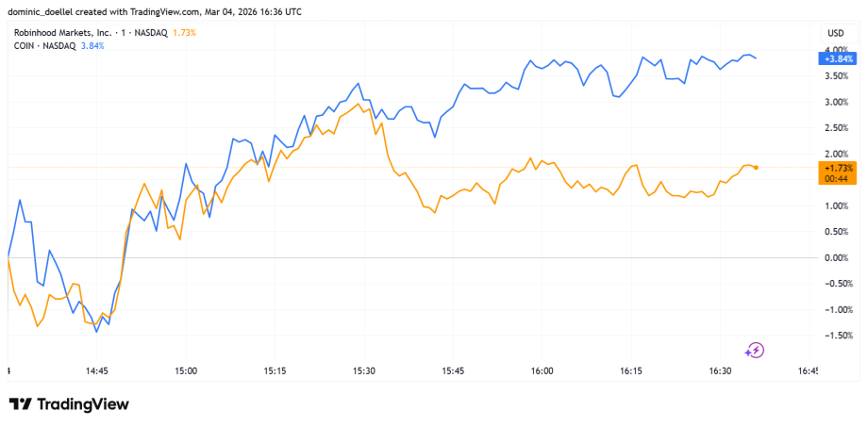
Task: Click the purple lightning bolt icon
Action: pyautogui.click(x=755, y=351)
